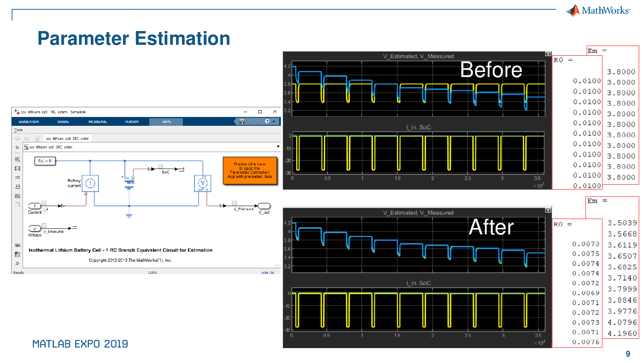644x363 pixels.
Task: Click the MathWorks logo
Action: (598, 10)
